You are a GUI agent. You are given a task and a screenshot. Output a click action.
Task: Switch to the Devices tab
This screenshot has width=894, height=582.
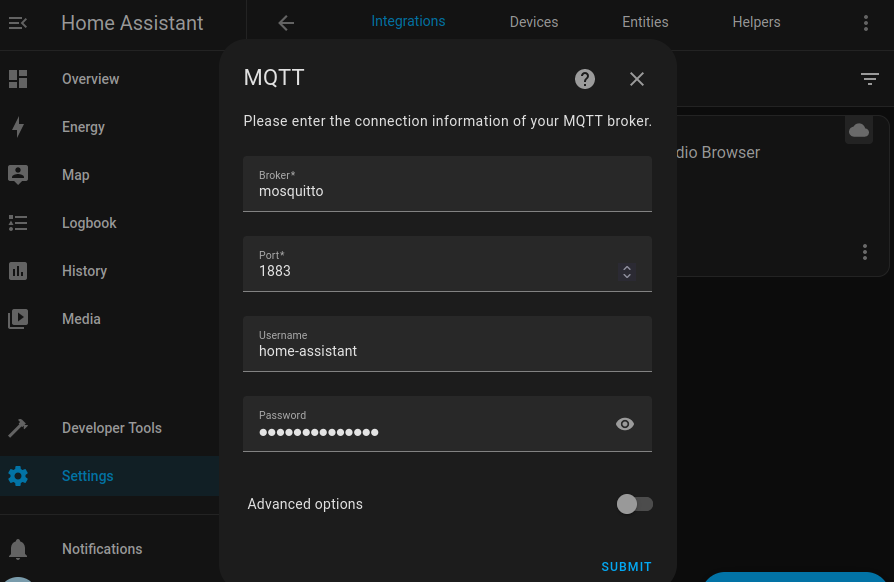tap(534, 22)
